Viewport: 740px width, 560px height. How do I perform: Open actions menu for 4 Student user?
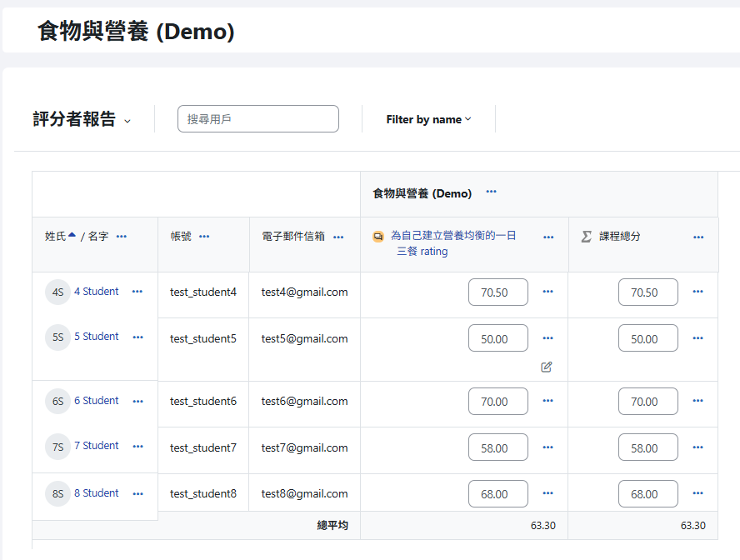click(x=137, y=292)
